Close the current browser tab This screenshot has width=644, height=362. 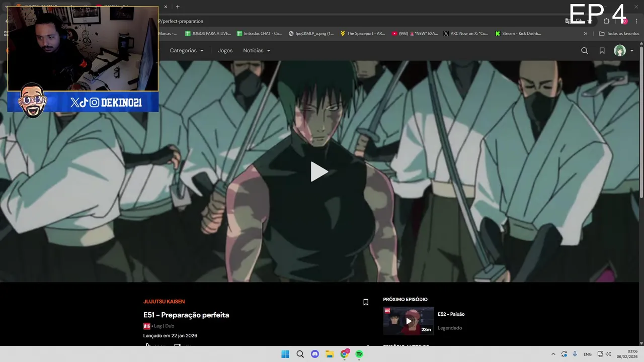point(166,7)
